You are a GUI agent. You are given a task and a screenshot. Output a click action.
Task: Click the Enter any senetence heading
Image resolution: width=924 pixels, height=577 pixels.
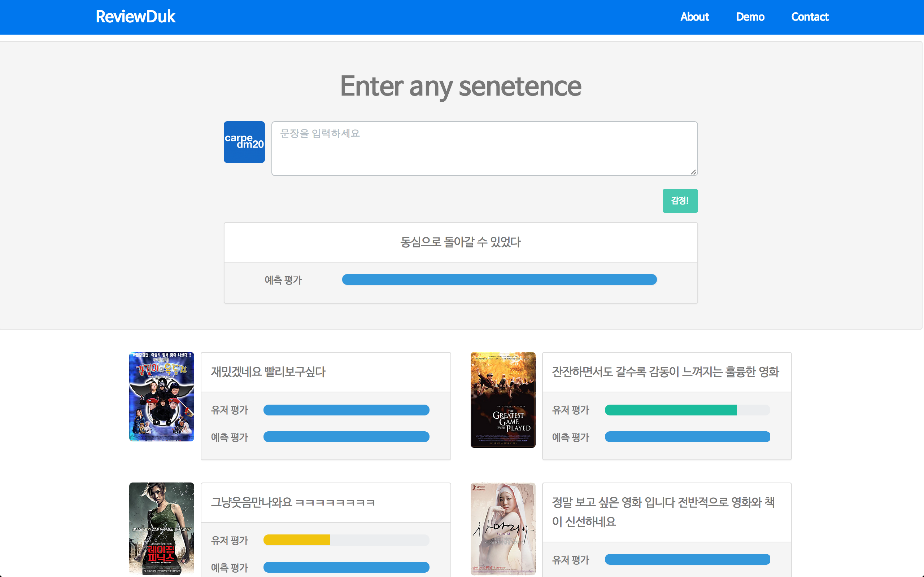tap(461, 86)
